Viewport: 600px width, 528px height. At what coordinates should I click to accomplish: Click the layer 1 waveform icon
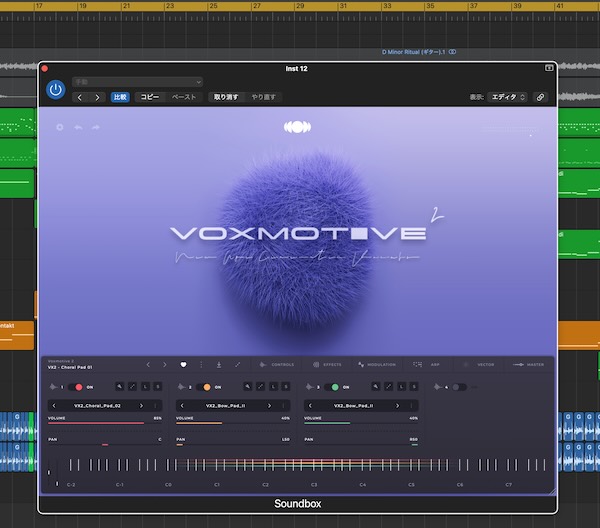tap(53, 387)
